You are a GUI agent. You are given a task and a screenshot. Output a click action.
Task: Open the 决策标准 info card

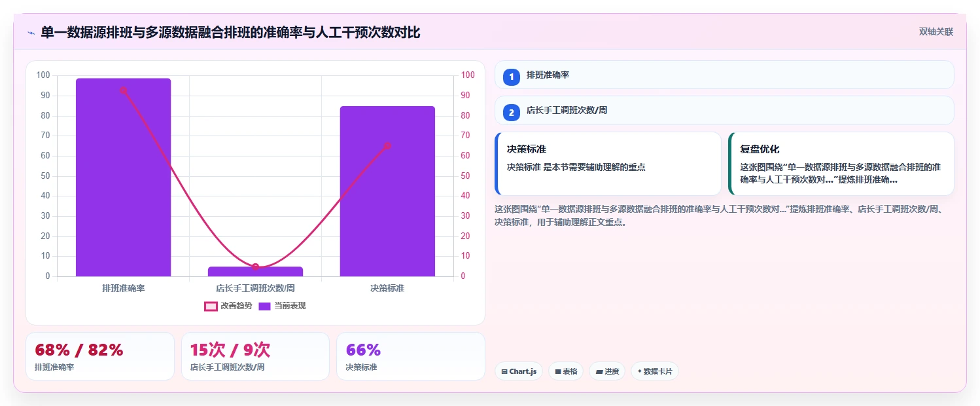608,164
